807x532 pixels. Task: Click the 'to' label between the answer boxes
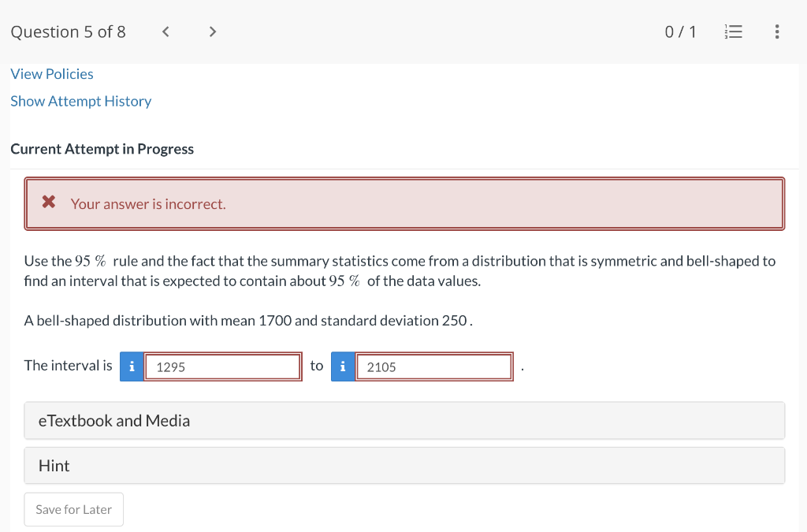(x=317, y=365)
